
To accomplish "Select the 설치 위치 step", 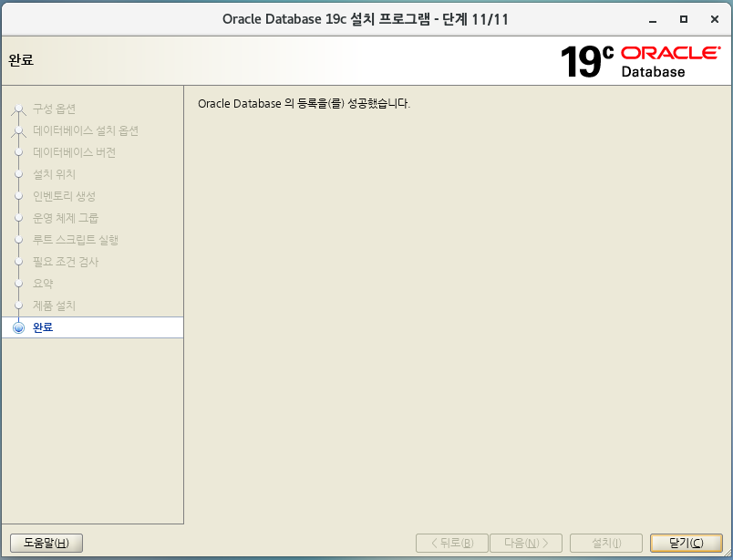I will (54, 174).
